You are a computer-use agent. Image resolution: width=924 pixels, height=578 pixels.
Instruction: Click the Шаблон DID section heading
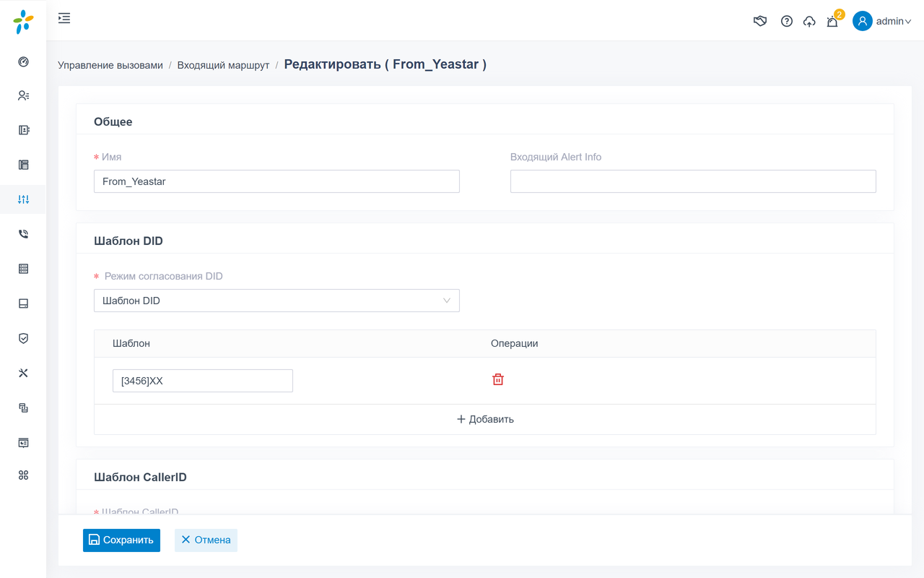(128, 241)
